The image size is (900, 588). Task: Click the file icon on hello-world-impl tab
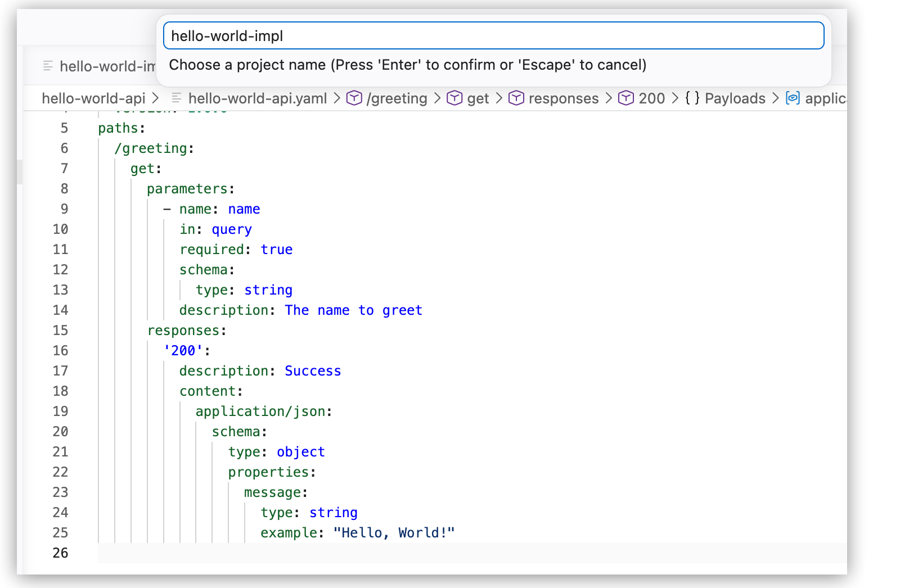pyautogui.click(x=48, y=66)
